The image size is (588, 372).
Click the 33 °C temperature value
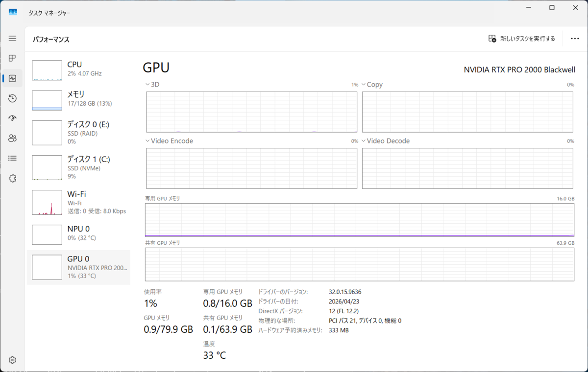point(215,355)
